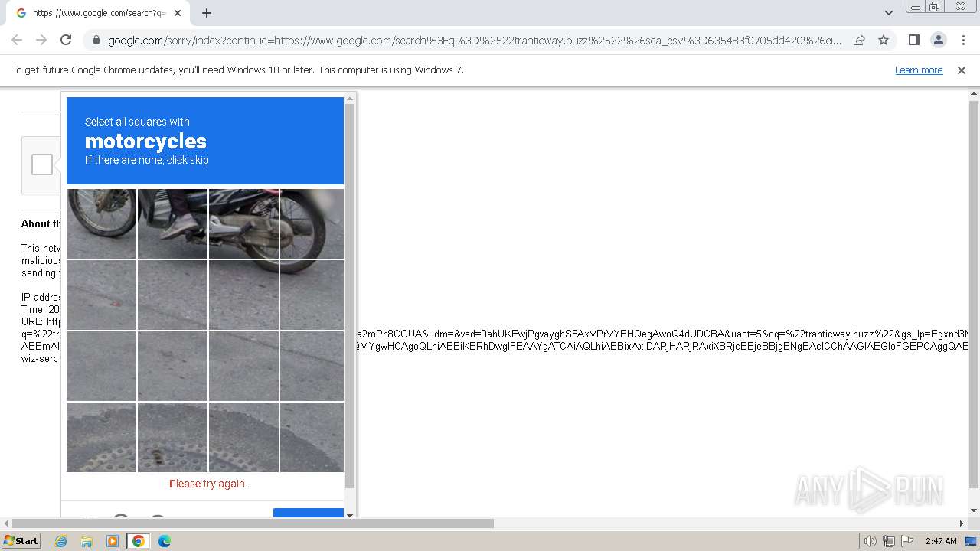Go forward in browser history
980x551 pixels.
pos(41,40)
